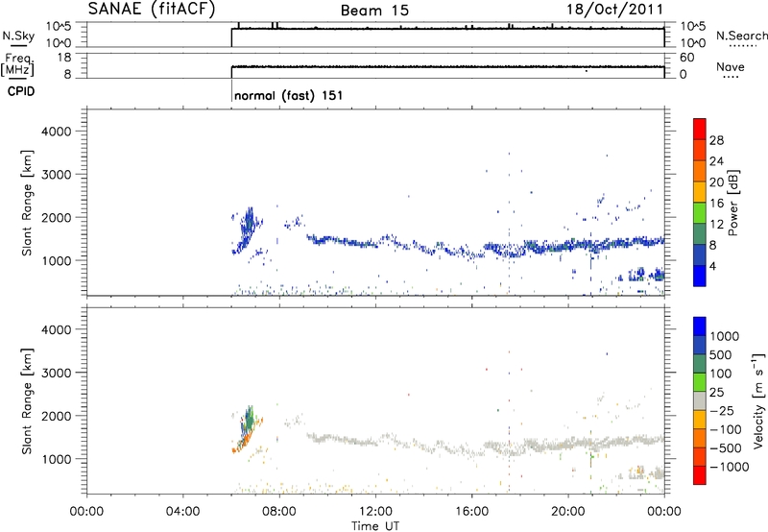The height and width of the screenshot is (532, 768).
Task: Select the 20:00 time tick label
Action: [567, 512]
